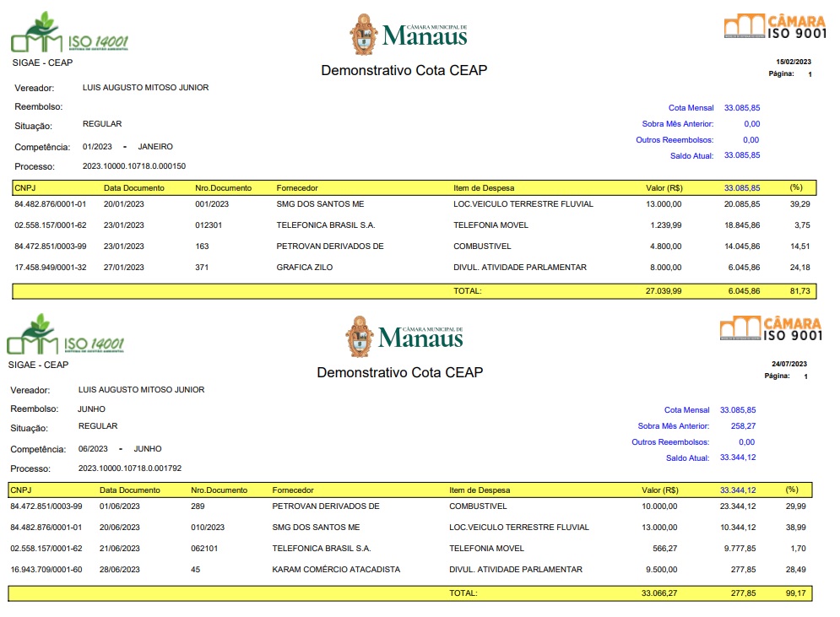Click the percentage 1,70

[798, 549]
